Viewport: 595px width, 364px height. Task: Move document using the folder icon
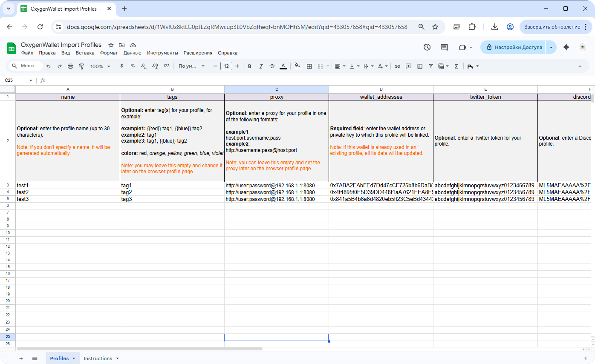pos(122,45)
